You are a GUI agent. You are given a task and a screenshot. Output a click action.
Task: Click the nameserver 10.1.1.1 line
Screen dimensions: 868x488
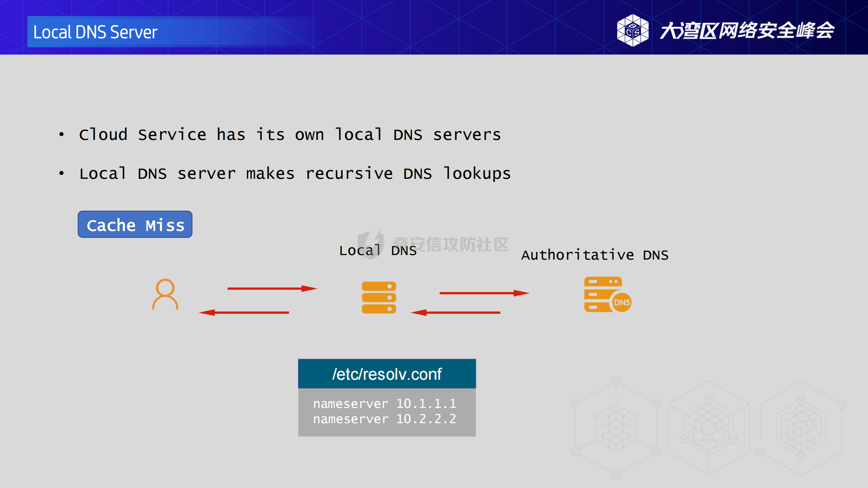point(385,403)
